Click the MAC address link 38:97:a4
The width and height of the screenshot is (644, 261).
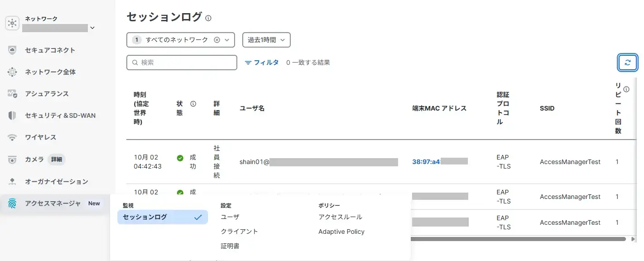[x=426, y=161]
